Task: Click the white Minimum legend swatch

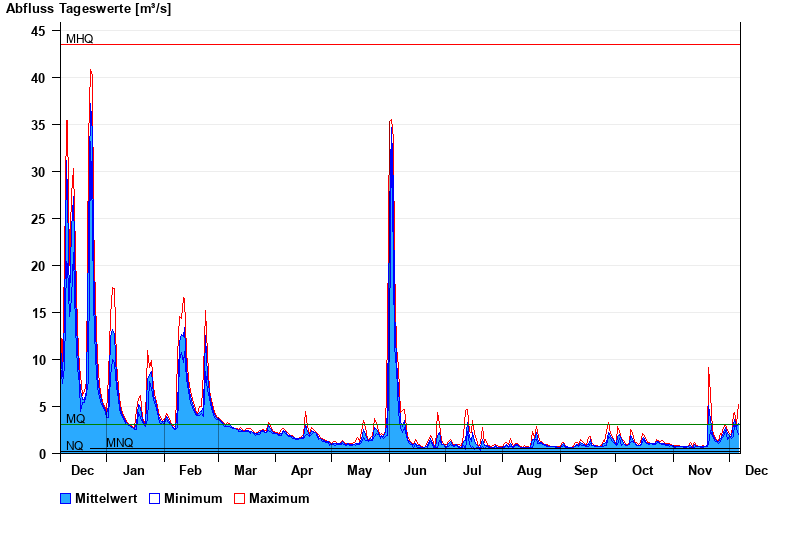Action: tap(154, 498)
